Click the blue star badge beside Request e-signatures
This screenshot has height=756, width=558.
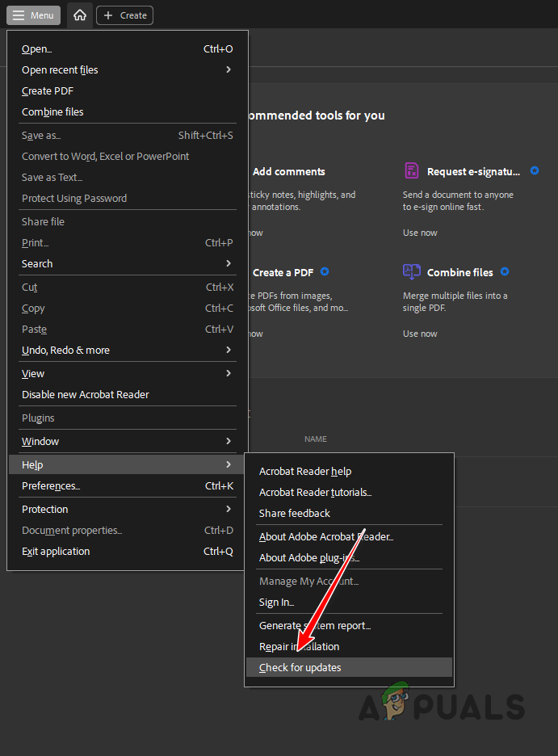coord(535,170)
